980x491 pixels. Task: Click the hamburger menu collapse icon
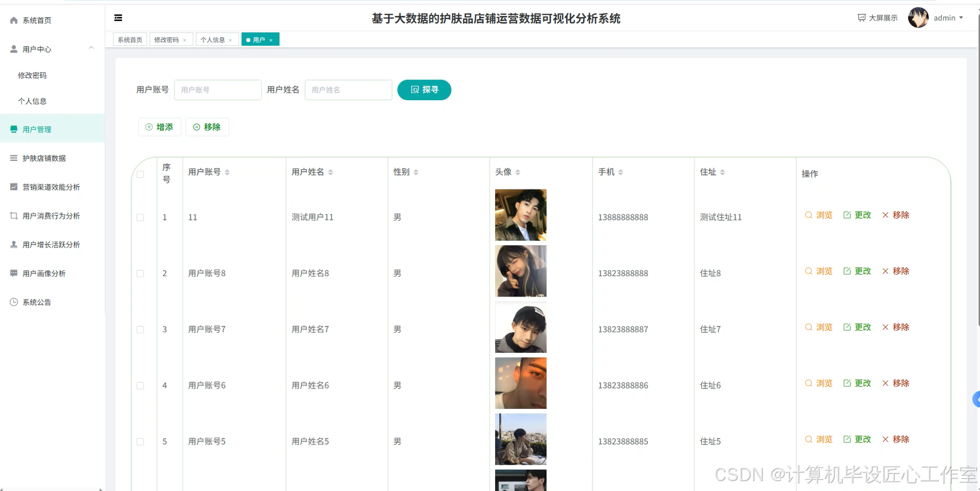(118, 18)
